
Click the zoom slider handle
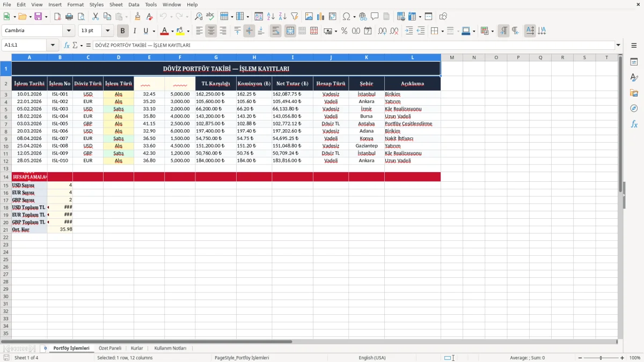pos(601,358)
